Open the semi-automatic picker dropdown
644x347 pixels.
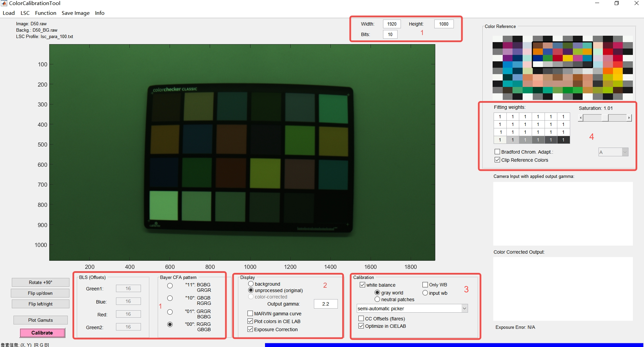(464, 309)
